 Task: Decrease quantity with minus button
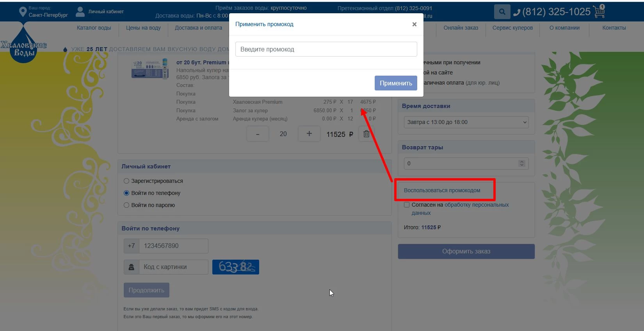tap(258, 134)
